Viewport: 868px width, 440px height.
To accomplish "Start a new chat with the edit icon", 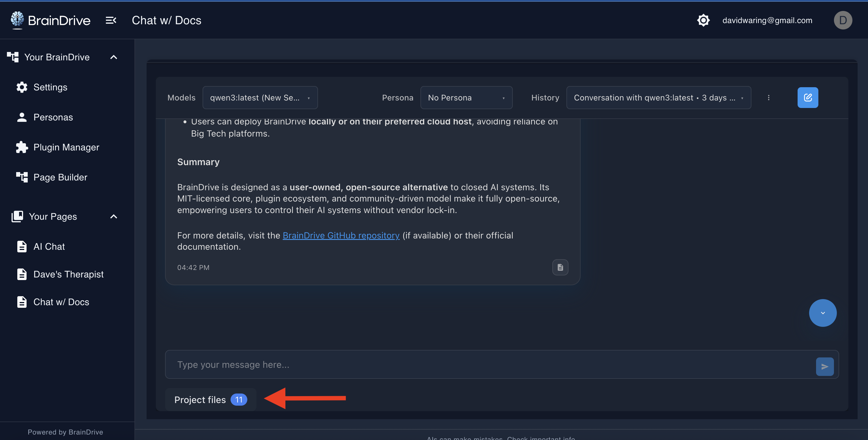I will 807,98.
